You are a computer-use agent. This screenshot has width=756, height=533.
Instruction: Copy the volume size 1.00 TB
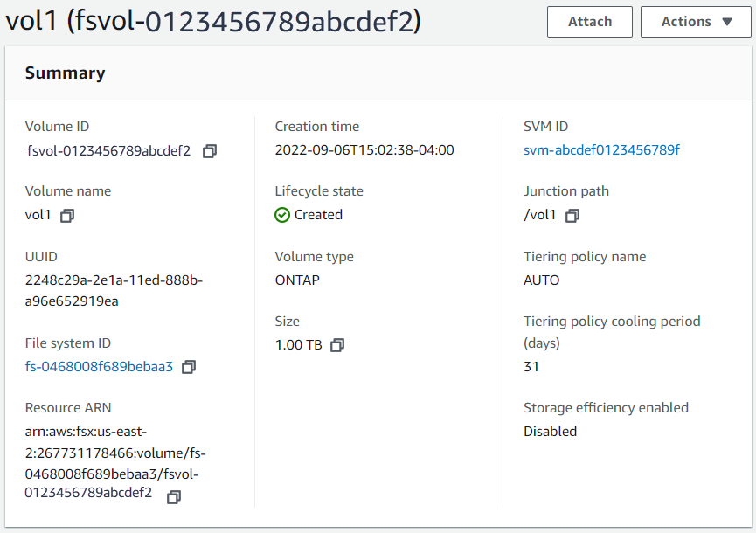(x=337, y=345)
